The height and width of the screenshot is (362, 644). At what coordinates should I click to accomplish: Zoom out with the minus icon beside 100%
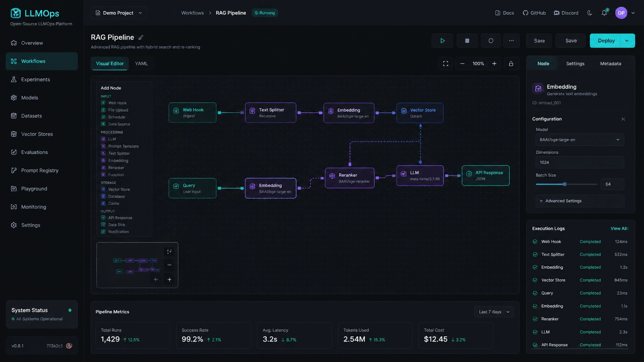(x=462, y=64)
